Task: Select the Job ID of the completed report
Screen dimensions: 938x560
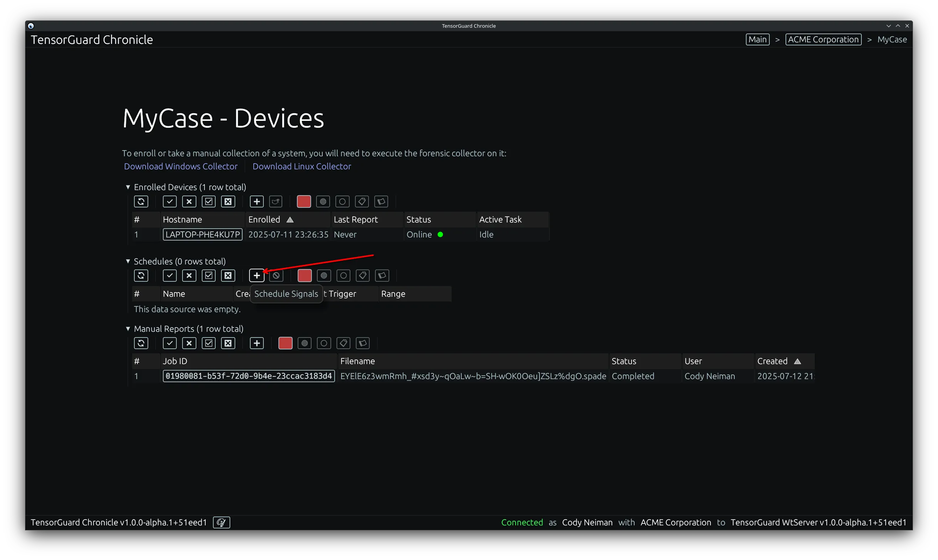Action: click(x=248, y=376)
